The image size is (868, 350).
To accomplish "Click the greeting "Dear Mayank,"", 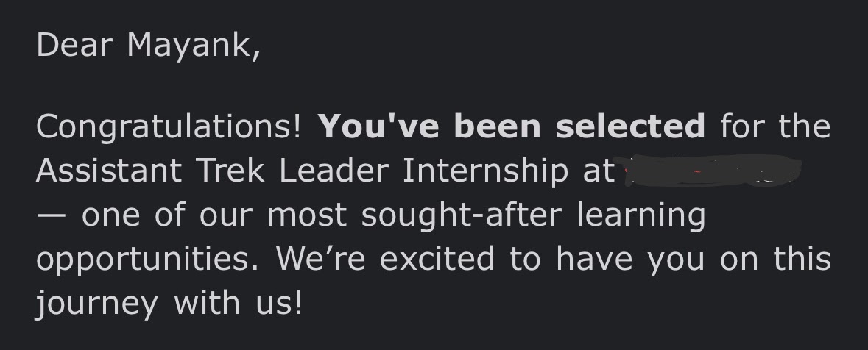I will (148, 46).
